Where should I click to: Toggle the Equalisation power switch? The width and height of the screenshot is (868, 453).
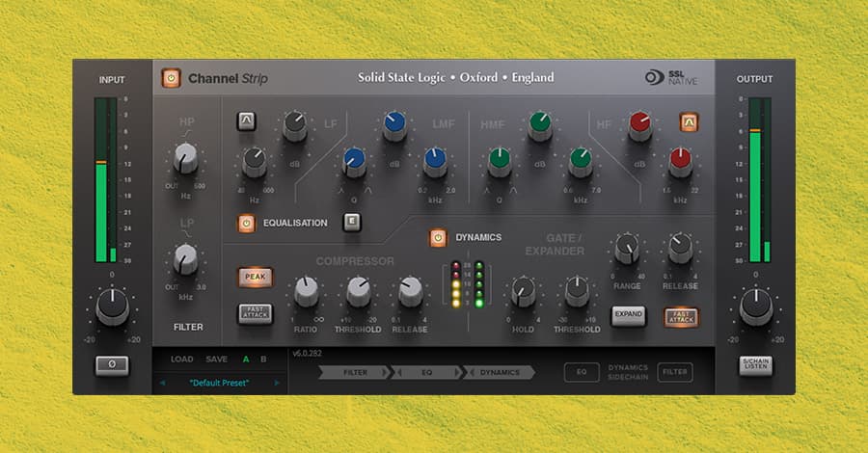246,223
